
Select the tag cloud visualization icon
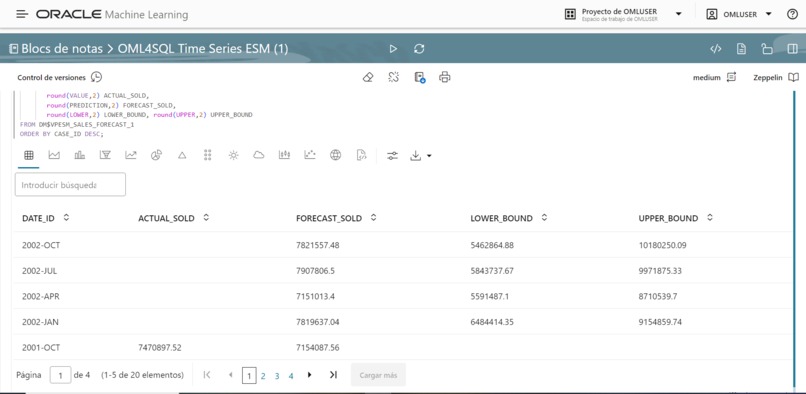click(x=259, y=155)
